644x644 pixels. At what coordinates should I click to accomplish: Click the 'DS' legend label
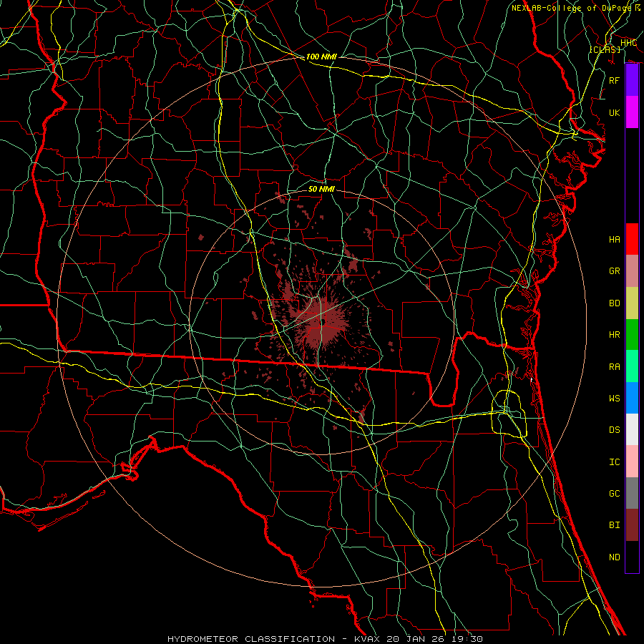(615, 430)
